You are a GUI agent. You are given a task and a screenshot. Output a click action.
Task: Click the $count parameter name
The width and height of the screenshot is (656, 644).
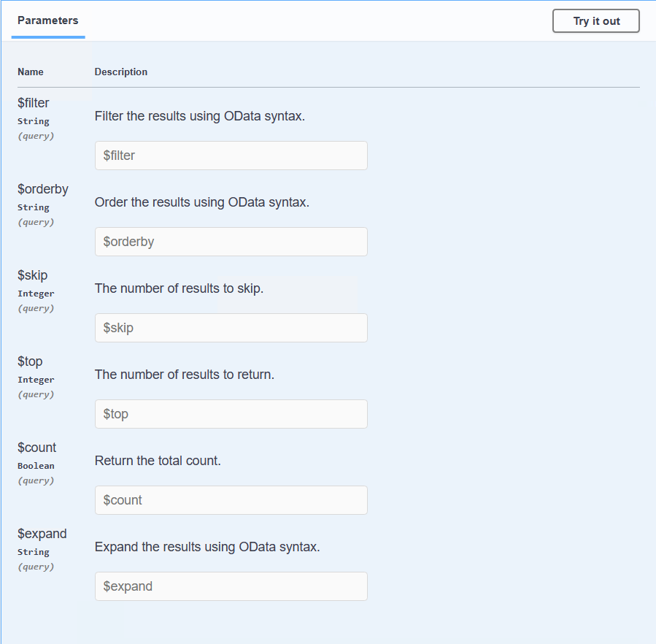pyautogui.click(x=37, y=448)
